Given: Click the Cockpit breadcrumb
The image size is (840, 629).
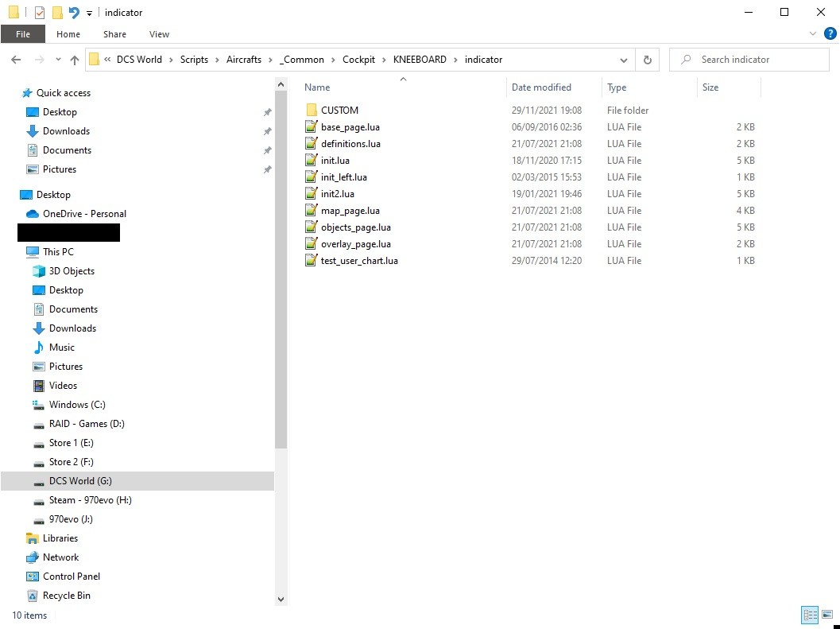Looking at the screenshot, I should coord(358,60).
